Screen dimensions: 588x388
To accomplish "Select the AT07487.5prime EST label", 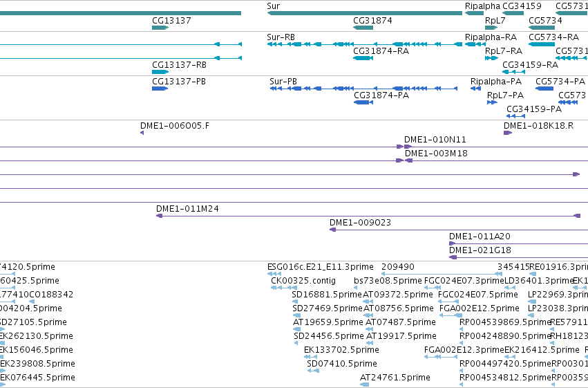I will 401,322.
